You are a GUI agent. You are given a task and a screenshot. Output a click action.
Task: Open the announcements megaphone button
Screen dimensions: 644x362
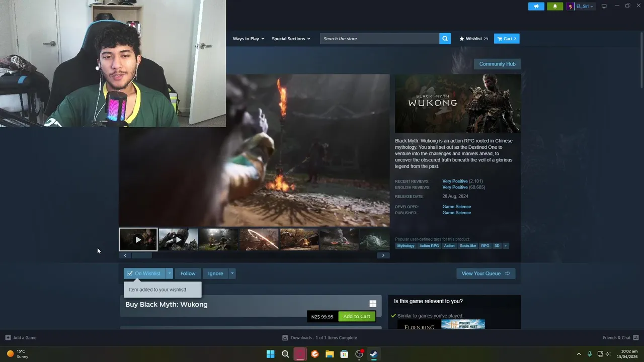[x=536, y=6]
